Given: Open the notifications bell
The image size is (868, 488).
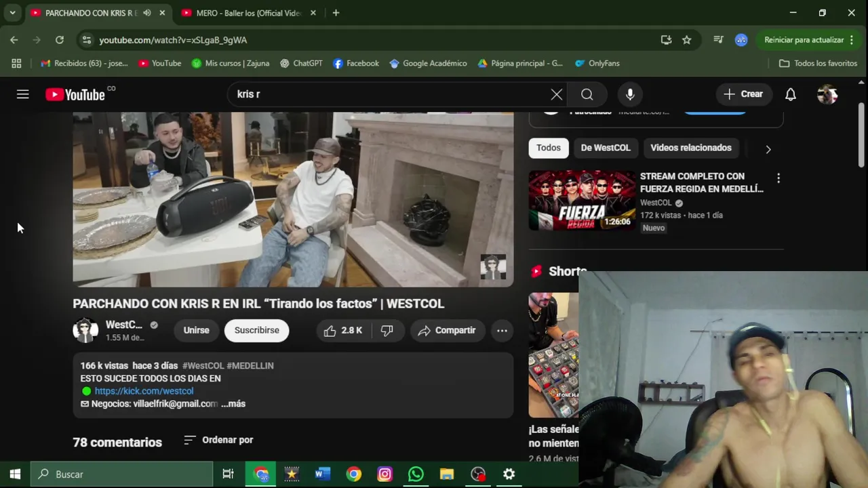Looking at the screenshot, I should (x=791, y=94).
